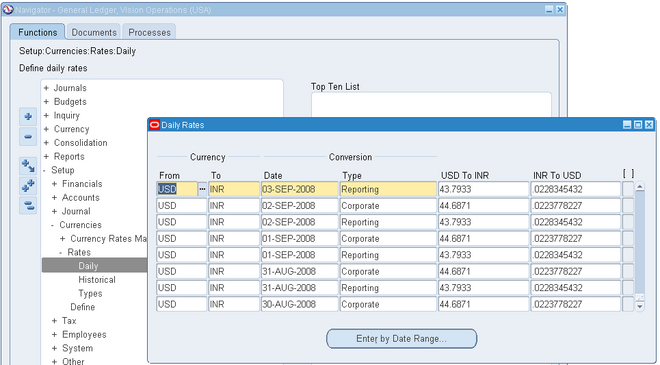
Task: Click the blue plus expand icon
Action: pyautogui.click(x=28, y=117)
